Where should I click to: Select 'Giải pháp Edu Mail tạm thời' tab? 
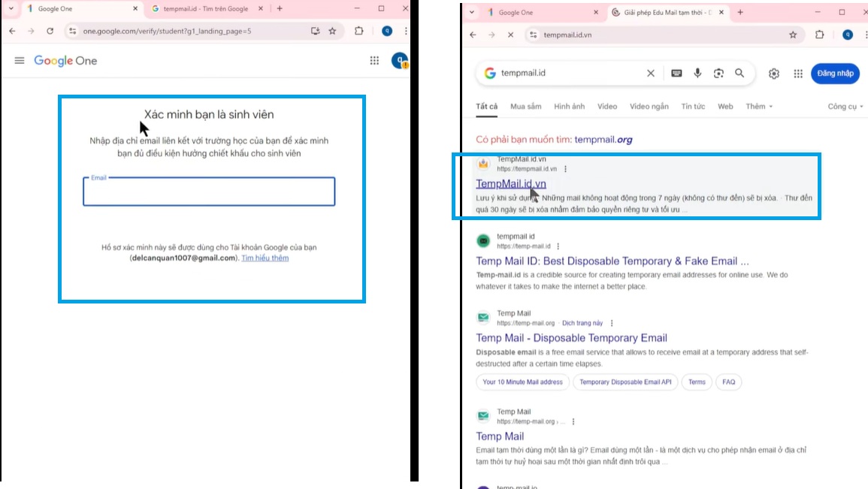(667, 11)
